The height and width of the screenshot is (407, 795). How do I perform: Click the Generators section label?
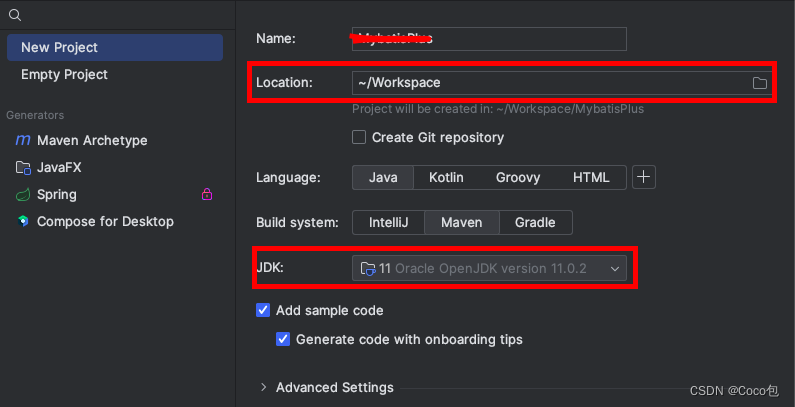click(x=35, y=116)
